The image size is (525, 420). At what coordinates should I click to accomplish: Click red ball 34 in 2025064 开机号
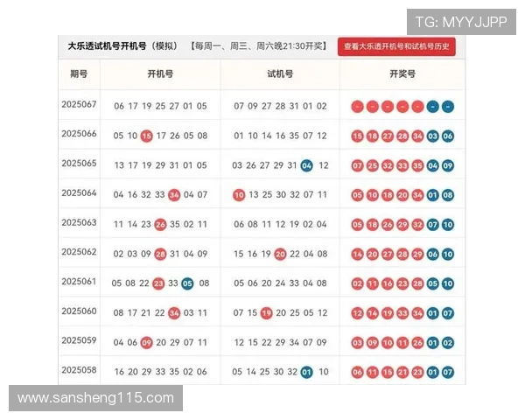pyautogui.click(x=174, y=195)
